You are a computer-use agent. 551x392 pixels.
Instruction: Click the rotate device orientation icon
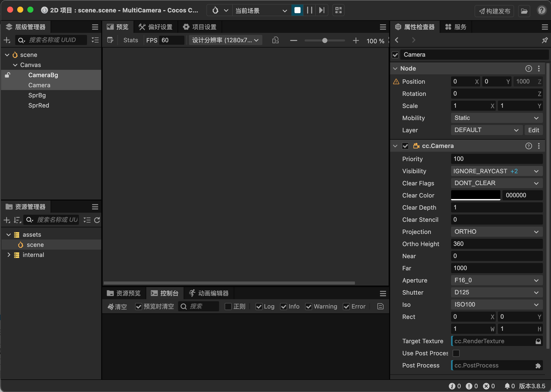(x=275, y=40)
